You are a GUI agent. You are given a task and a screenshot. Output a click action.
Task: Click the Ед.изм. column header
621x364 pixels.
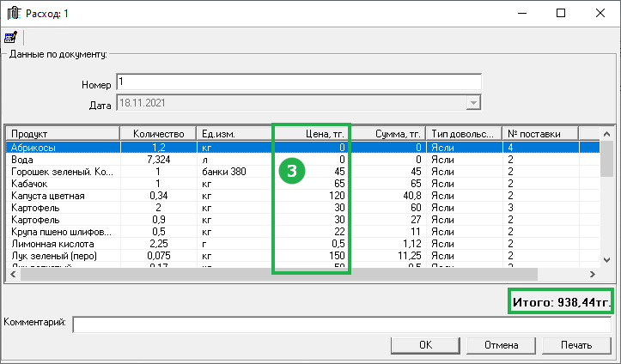point(234,134)
